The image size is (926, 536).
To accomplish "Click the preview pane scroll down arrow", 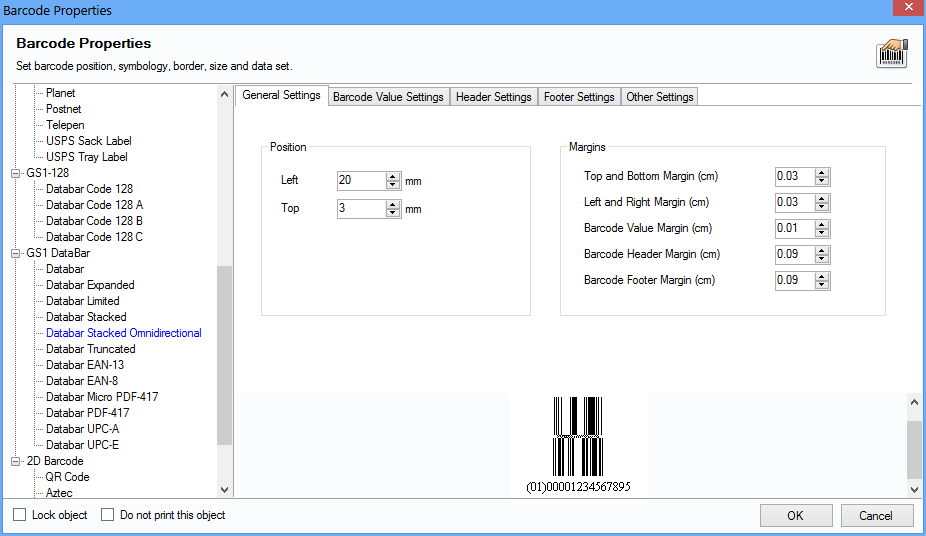I will pos(914,489).
